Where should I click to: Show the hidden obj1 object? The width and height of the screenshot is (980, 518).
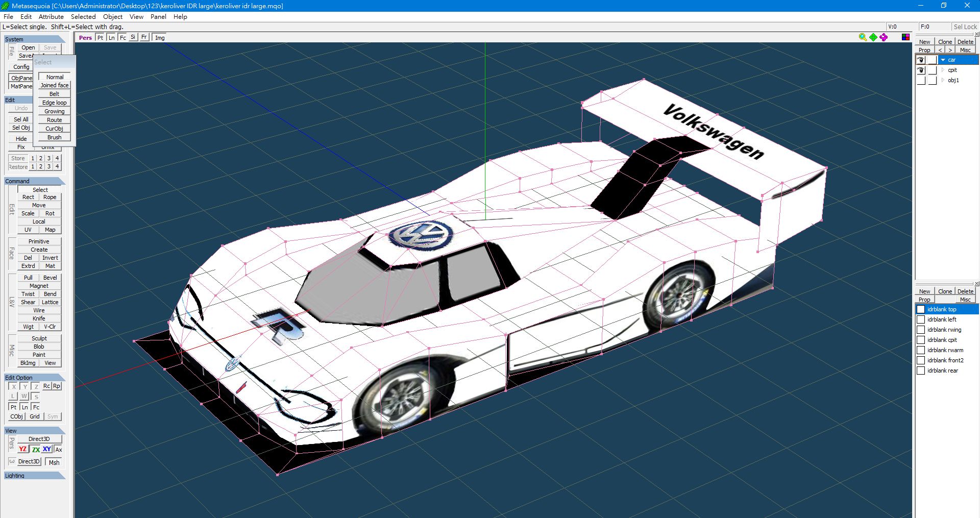point(921,80)
